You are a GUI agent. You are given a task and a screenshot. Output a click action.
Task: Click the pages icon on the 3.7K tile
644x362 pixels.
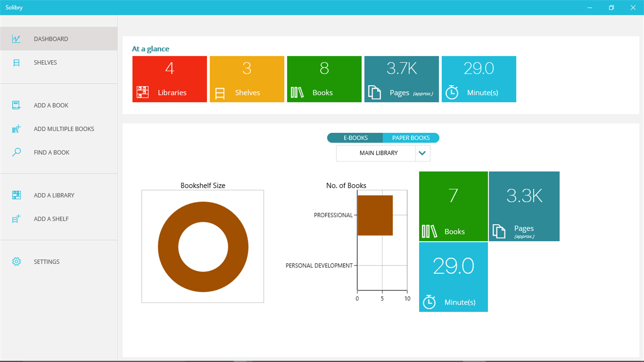(374, 93)
